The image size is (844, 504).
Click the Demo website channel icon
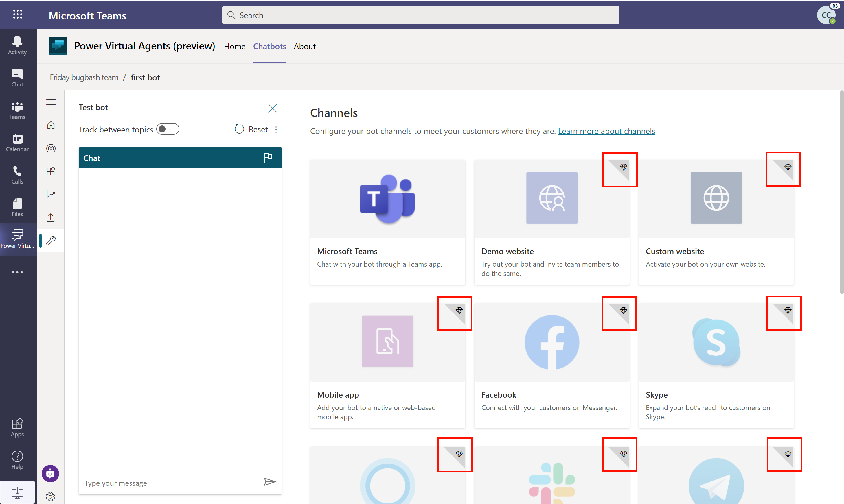point(551,198)
